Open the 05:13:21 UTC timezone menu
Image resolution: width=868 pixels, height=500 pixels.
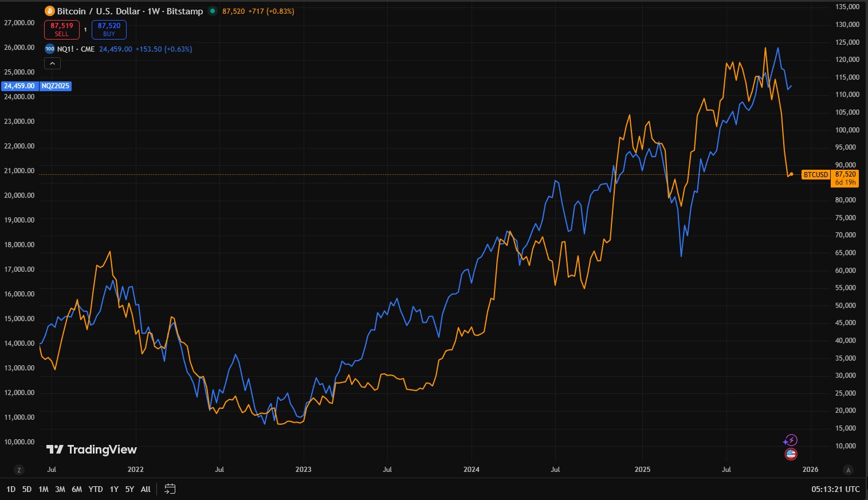835,489
